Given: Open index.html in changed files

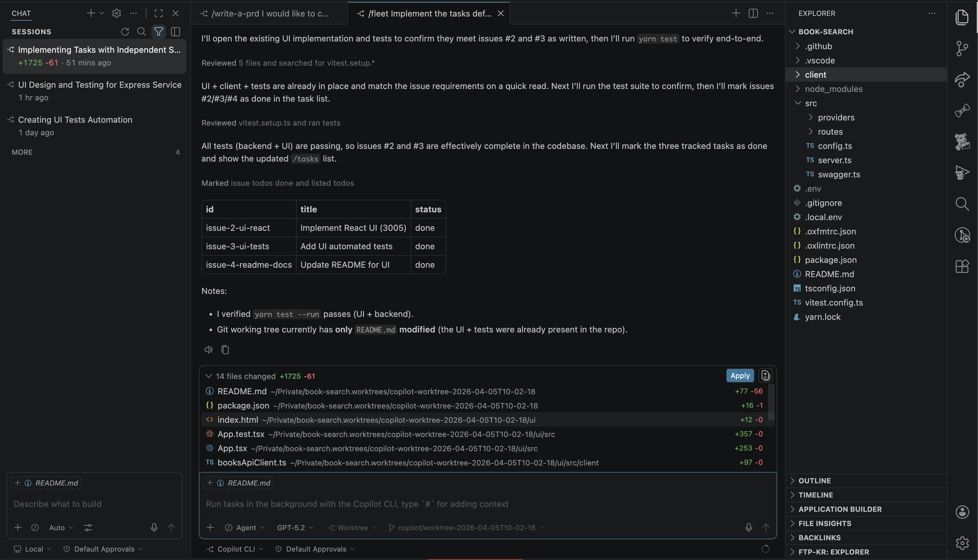Looking at the screenshot, I should (484, 420).
